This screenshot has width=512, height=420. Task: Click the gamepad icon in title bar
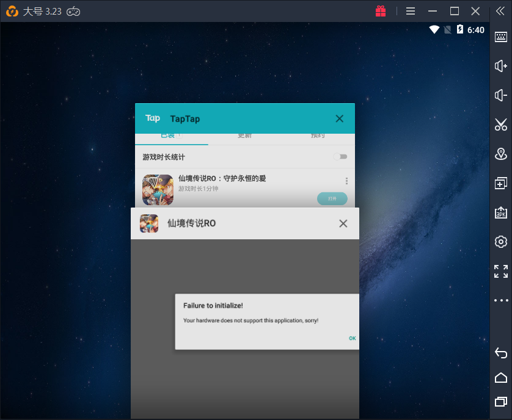tap(73, 12)
